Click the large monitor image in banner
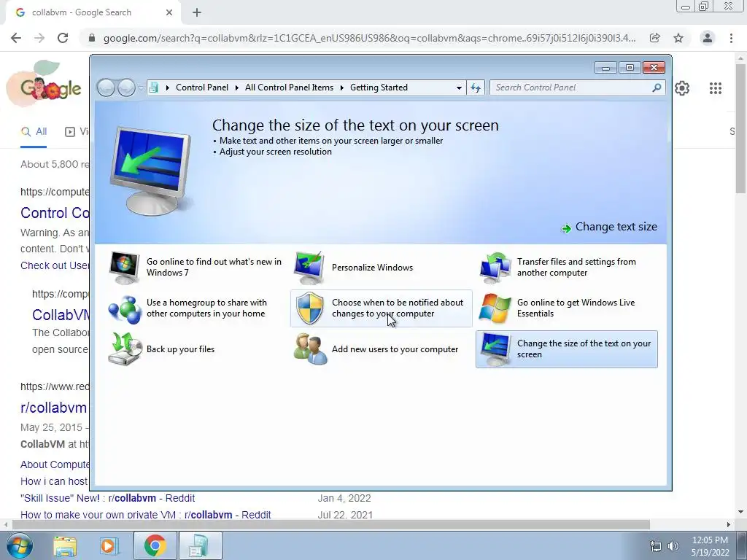This screenshot has width=747, height=560. (x=150, y=171)
